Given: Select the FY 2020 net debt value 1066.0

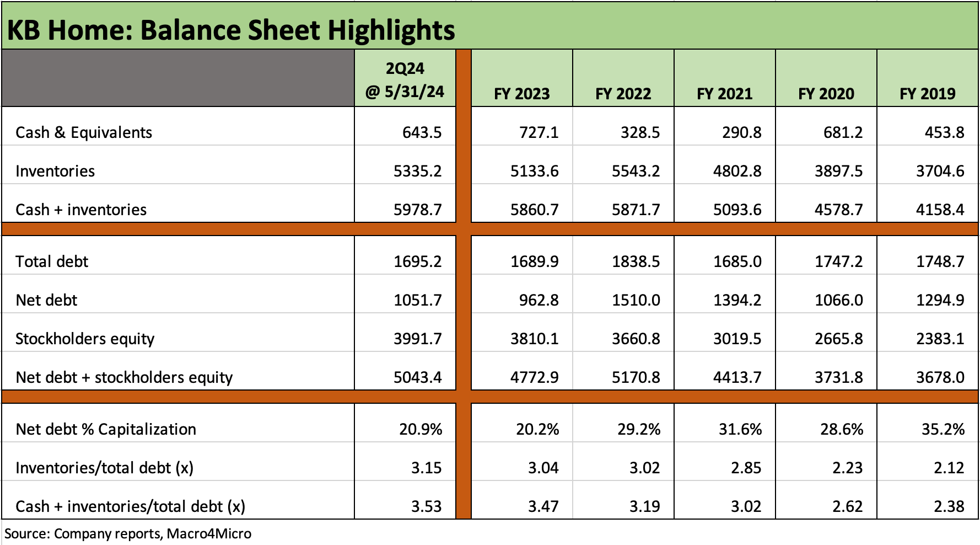Looking at the screenshot, I should (x=838, y=300).
